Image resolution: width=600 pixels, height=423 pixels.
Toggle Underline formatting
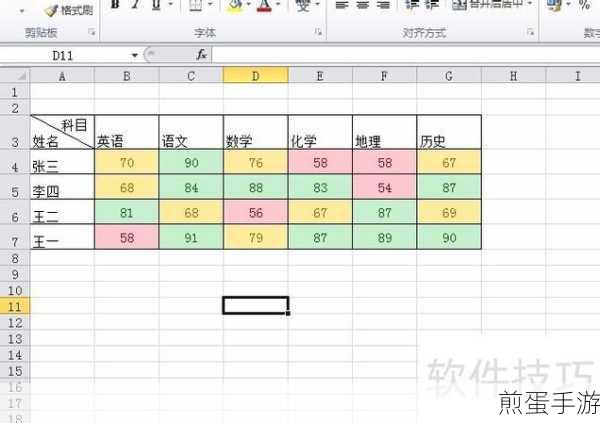[156, 5]
